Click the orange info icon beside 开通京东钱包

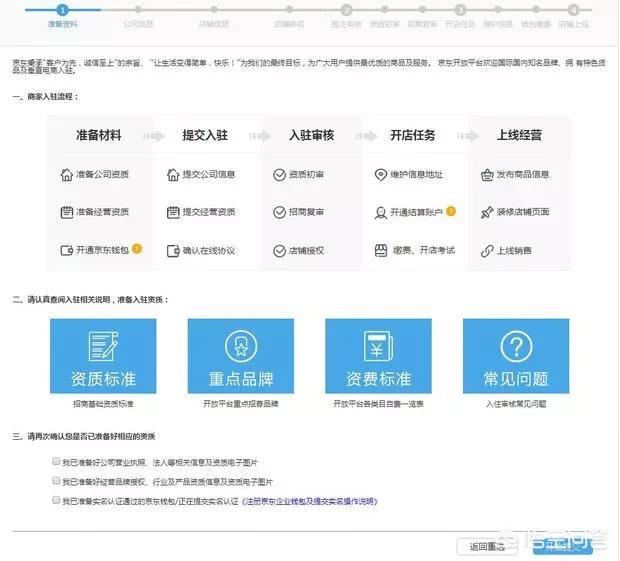pyautogui.click(x=137, y=248)
